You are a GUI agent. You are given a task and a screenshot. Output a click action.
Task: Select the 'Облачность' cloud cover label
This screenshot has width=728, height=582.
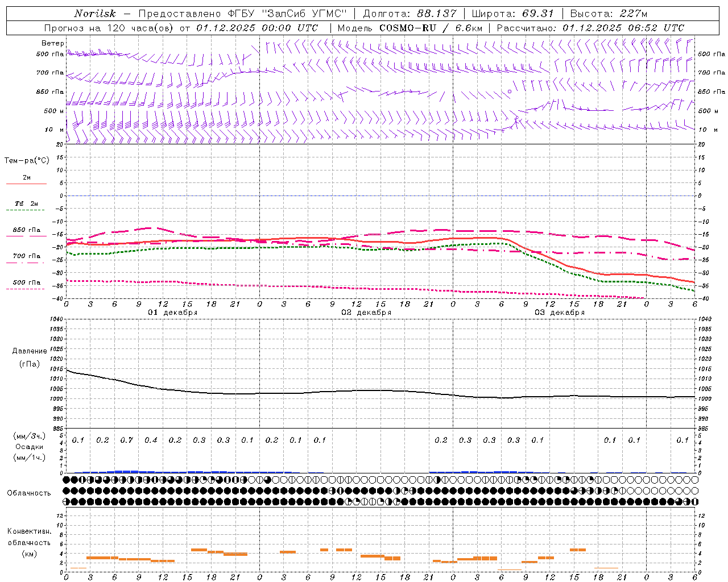(x=29, y=493)
